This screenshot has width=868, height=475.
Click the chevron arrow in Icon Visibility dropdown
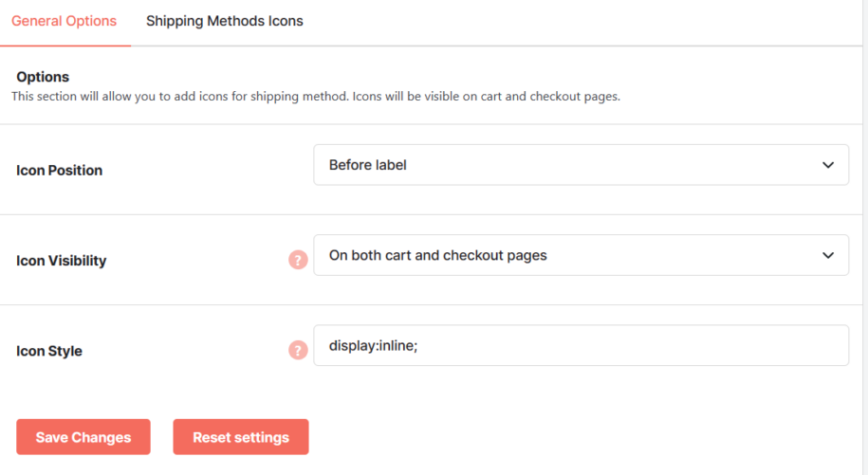(827, 255)
